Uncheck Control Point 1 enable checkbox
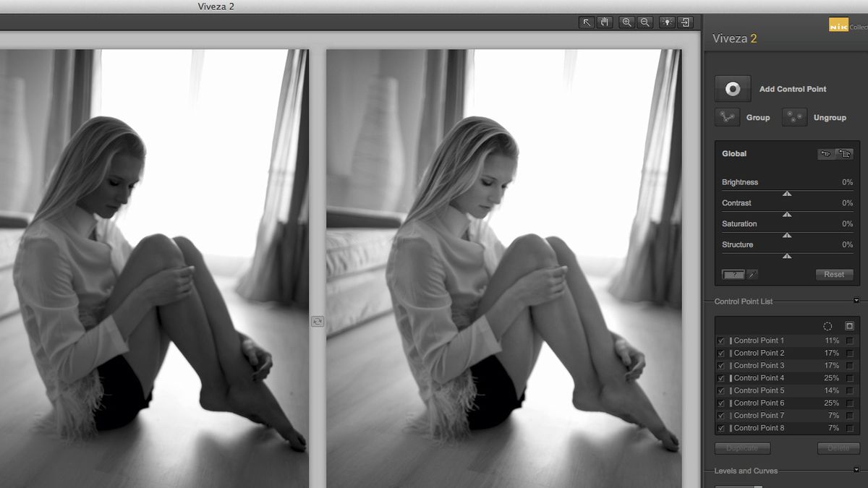Screen dimensions: 868x488 (x=720, y=341)
